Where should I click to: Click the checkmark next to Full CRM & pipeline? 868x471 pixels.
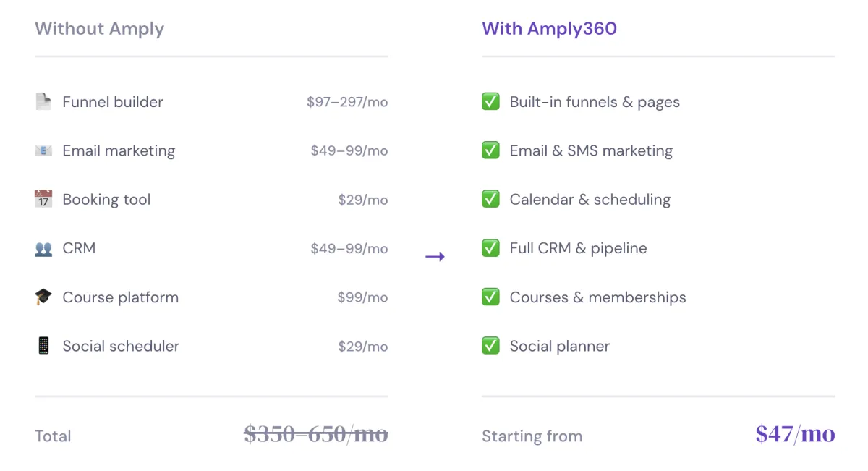[490, 248]
